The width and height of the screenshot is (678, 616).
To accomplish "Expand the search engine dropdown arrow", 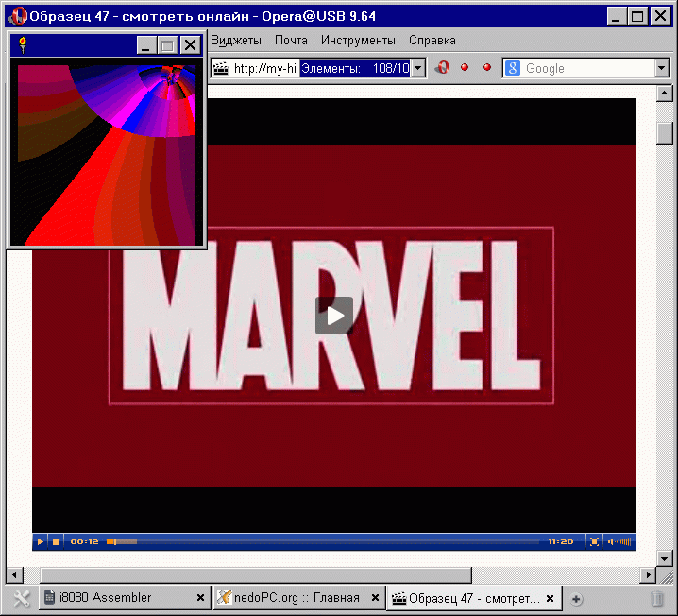I will 662,68.
